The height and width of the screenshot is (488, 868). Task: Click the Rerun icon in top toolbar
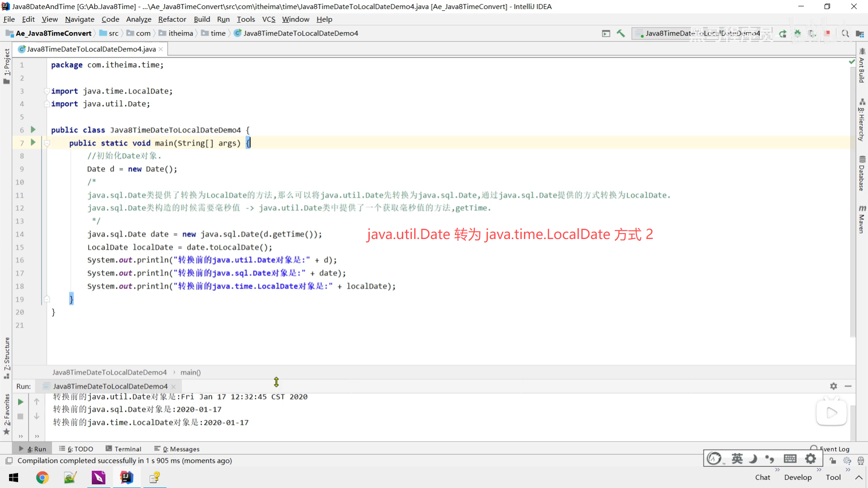(783, 33)
